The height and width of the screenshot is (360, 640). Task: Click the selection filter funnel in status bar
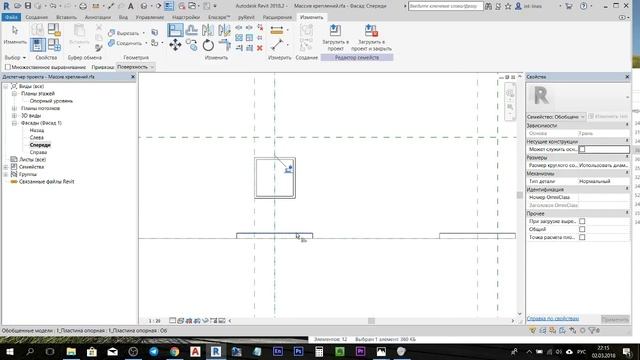click(592, 331)
